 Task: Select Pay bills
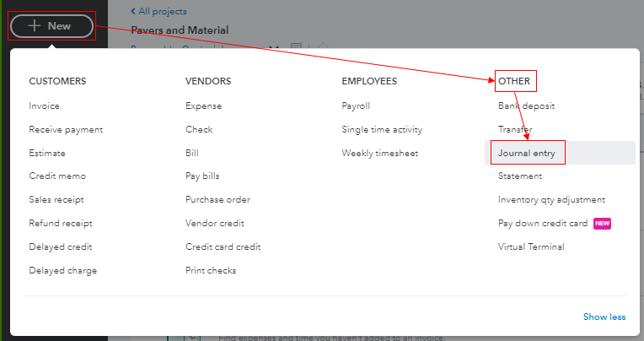202,176
